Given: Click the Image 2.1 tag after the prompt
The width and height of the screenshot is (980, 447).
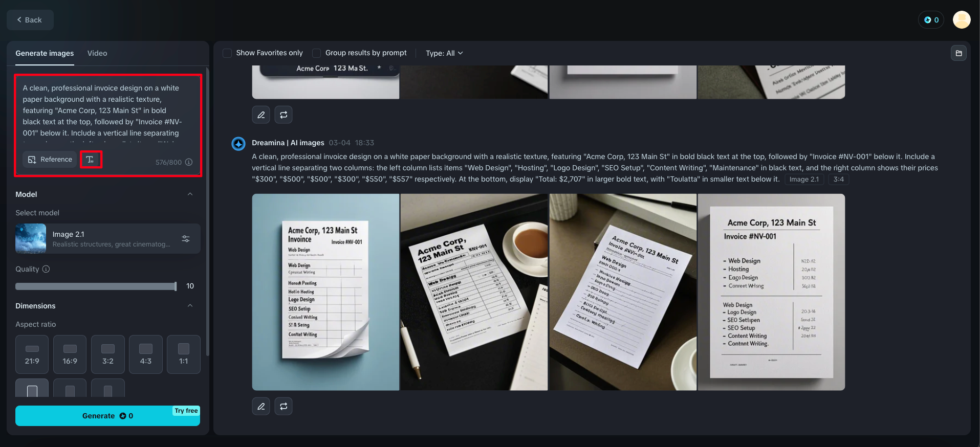Looking at the screenshot, I should pos(804,180).
